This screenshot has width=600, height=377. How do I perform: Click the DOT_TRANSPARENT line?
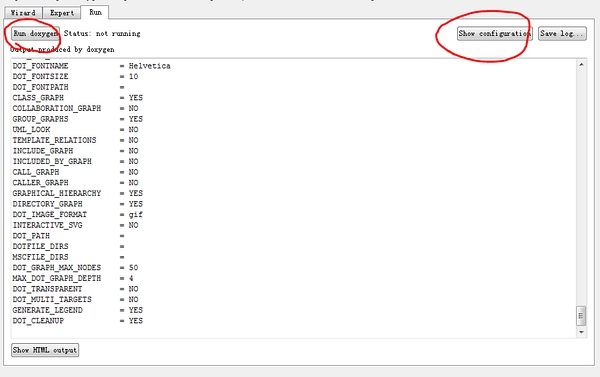pos(75,289)
